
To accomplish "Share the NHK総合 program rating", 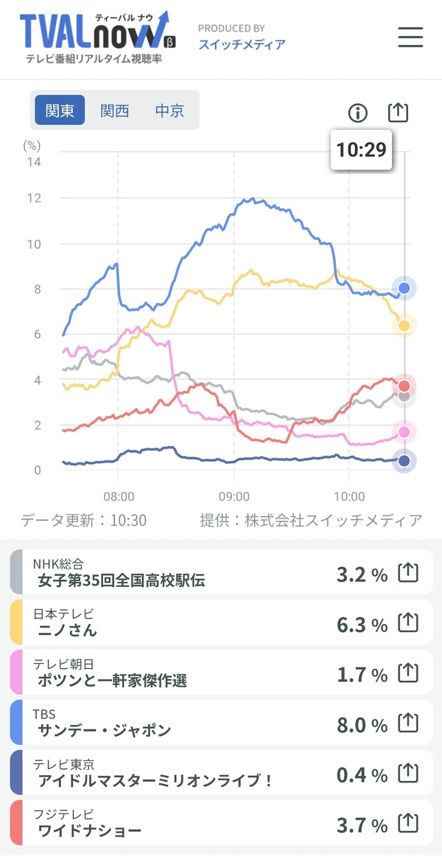I will pyautogui.click(x=407, y=574).
